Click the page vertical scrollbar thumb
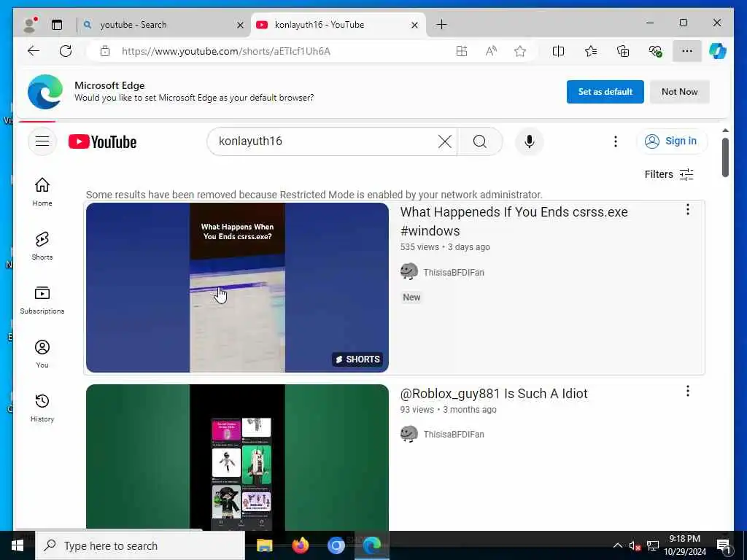Screen dimensions: 747x560 pyautogui.click(x=725, y=157)
